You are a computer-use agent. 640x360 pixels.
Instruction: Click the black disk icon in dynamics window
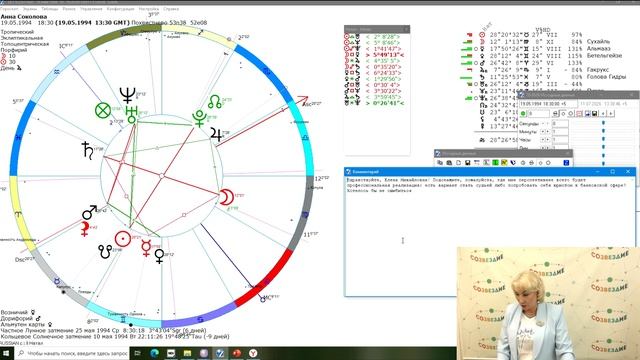point(595,113)
